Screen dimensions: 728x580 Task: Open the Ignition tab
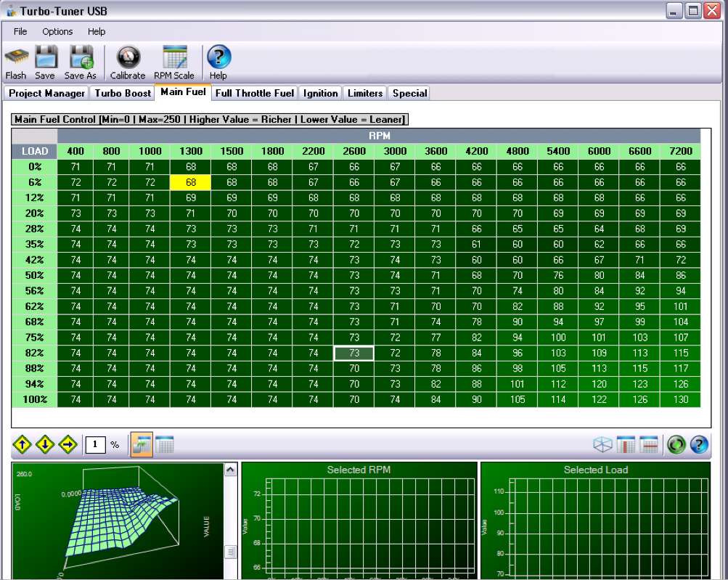pos(320,93)
